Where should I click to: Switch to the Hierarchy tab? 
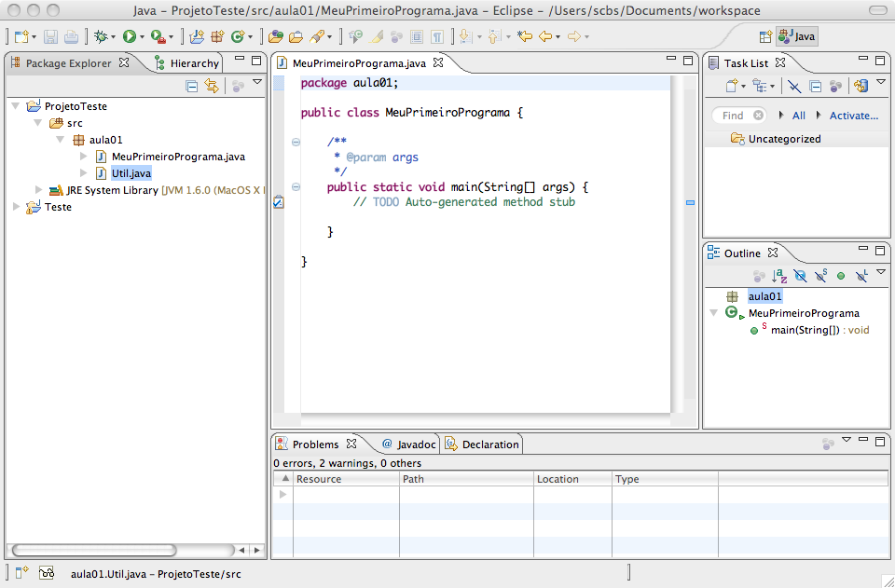coord(191,63)
